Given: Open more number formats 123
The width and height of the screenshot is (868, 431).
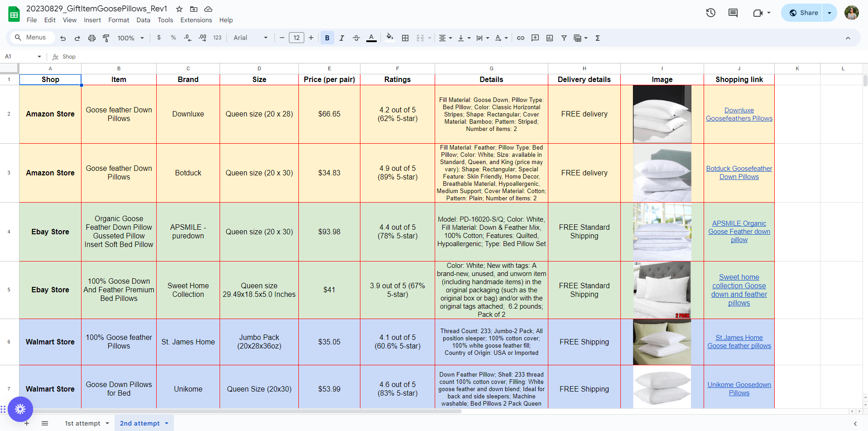Looking at the screenshot, I should [217, 38].
